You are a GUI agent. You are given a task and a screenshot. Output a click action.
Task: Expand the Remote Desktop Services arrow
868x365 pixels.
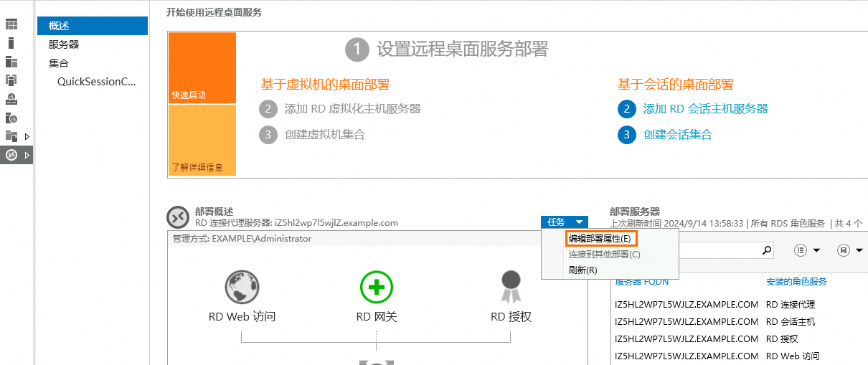pos(27,155)
